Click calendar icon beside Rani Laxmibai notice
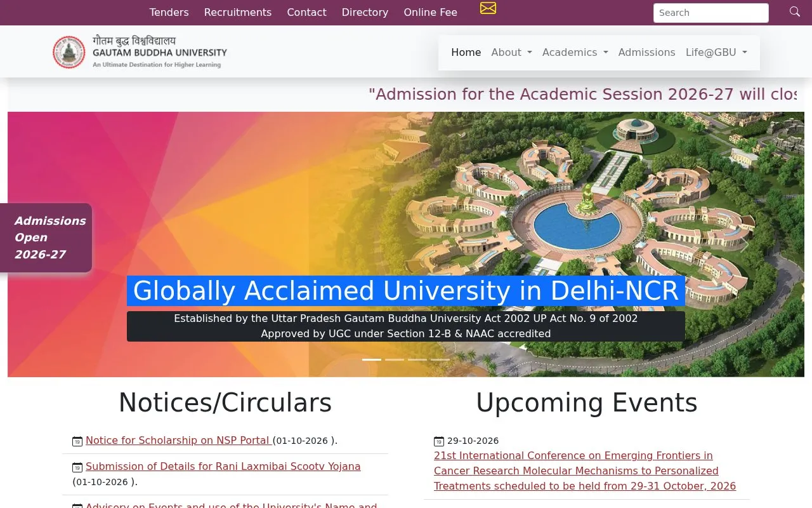The width and height of the screenshot is (812, 508). [x=77, y=467]
